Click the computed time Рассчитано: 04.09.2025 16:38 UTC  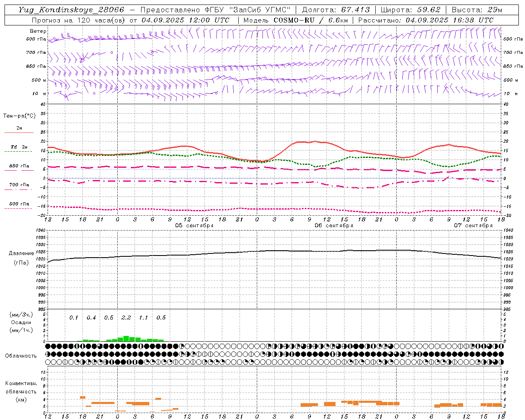[x=426, y=20]
